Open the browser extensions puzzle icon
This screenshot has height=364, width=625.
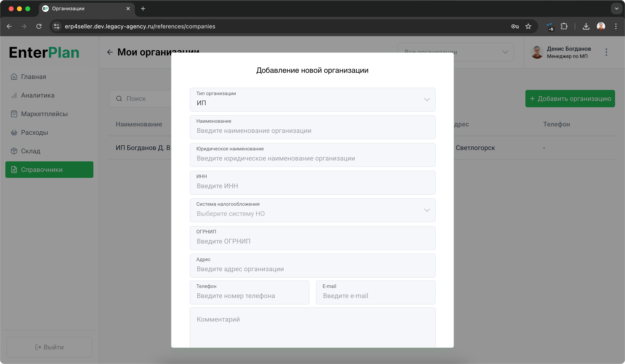coord(564,26)
